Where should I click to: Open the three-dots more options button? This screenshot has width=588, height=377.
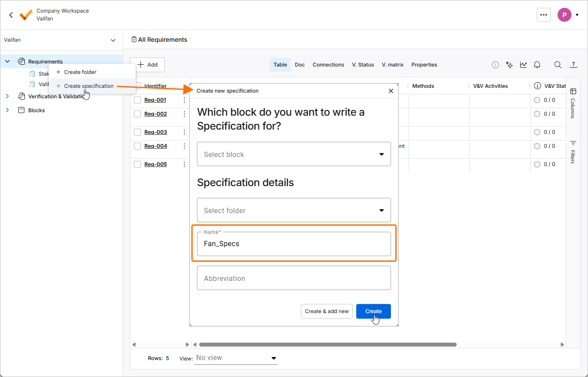(x=544, y=15)
